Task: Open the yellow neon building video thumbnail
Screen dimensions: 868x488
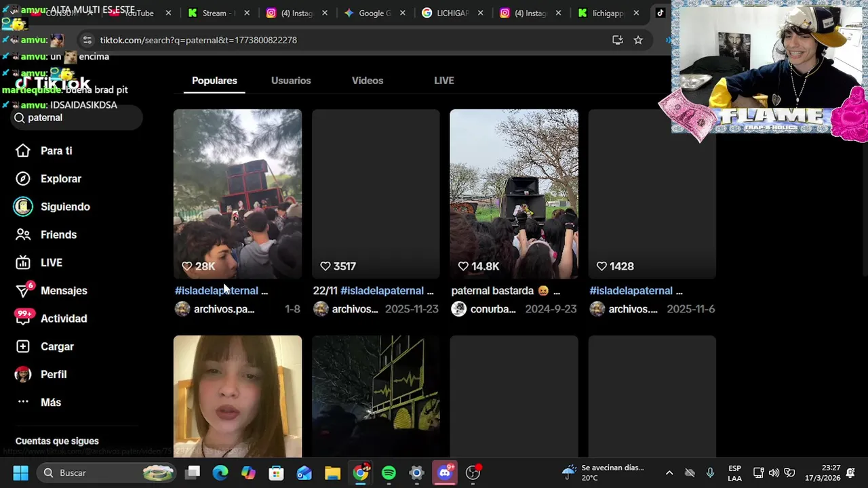Action: pyautogui.click(x=376, y=396)
